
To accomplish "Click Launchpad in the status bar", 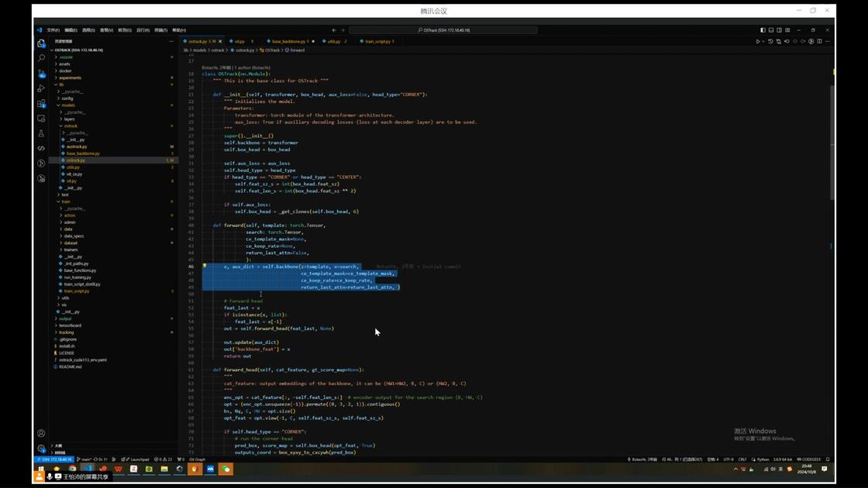I will 136,459.
